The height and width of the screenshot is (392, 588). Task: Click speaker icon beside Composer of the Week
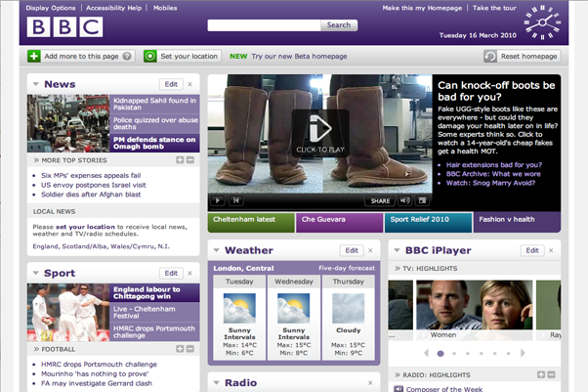pyautogui.click(x=399, y=389)
